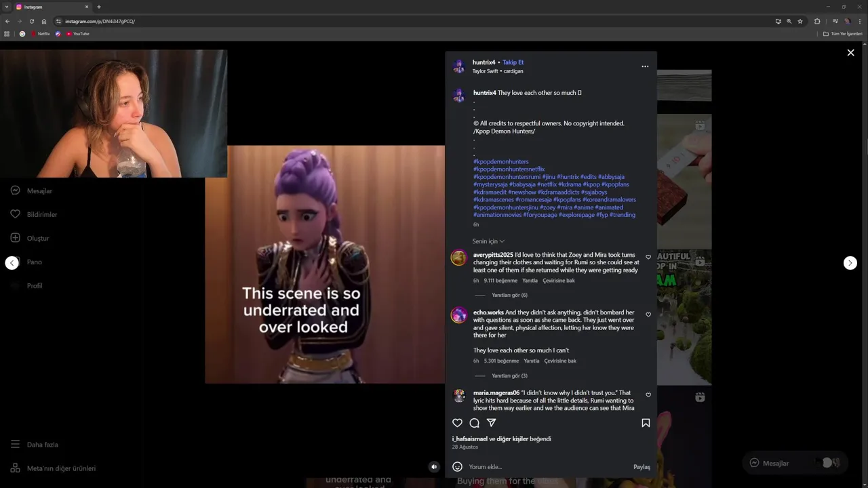
Task: Open averypitts2025's profile from comment
Action: (493, 256)
